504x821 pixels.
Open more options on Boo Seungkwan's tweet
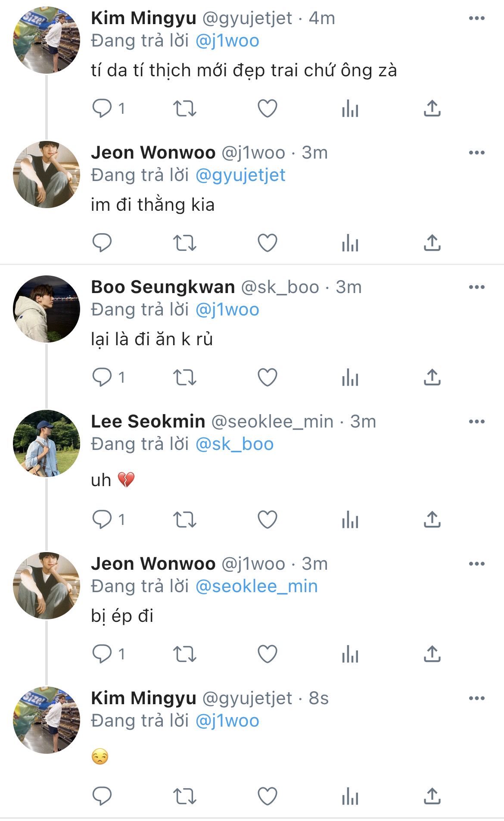(x=476, y=287)
